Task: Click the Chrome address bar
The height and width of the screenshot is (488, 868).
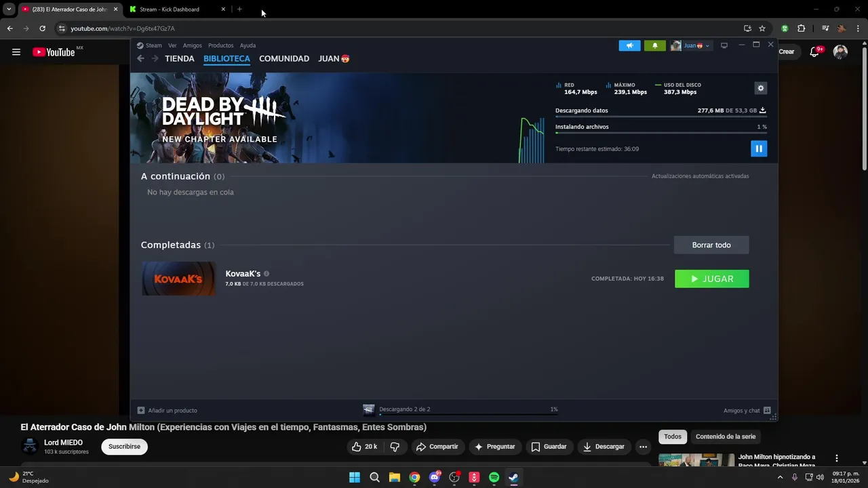Action: [400, 28]
